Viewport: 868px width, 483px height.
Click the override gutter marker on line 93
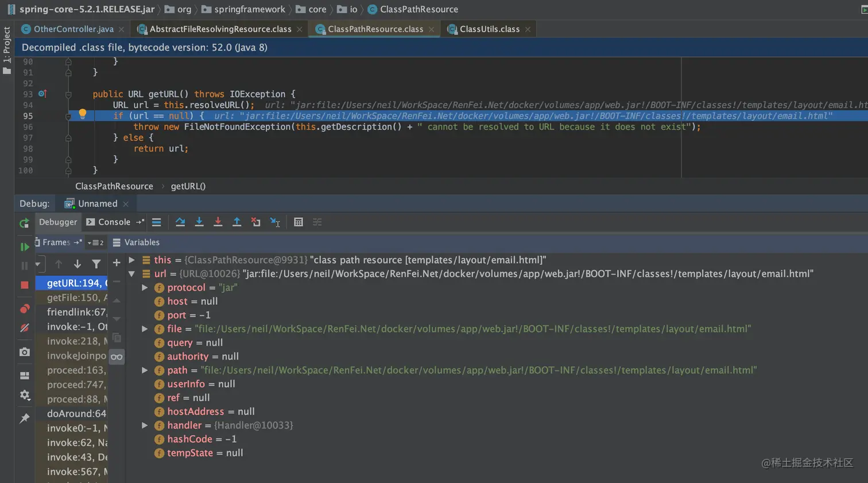coord(42,94)
